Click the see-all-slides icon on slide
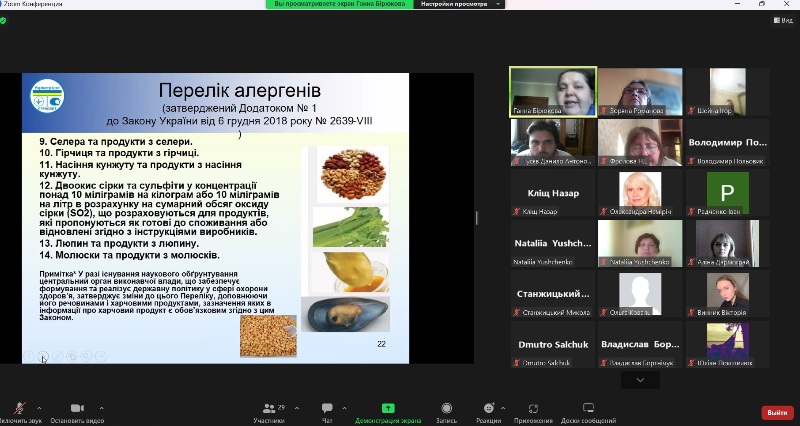800x426 pixels. (72, 356)
